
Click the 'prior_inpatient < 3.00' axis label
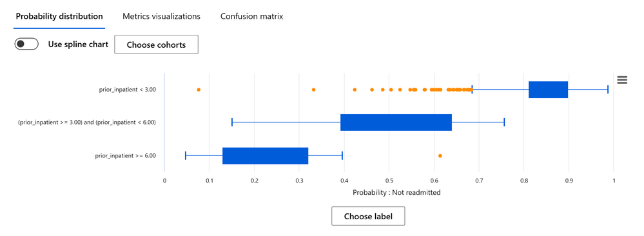[128, 89]
